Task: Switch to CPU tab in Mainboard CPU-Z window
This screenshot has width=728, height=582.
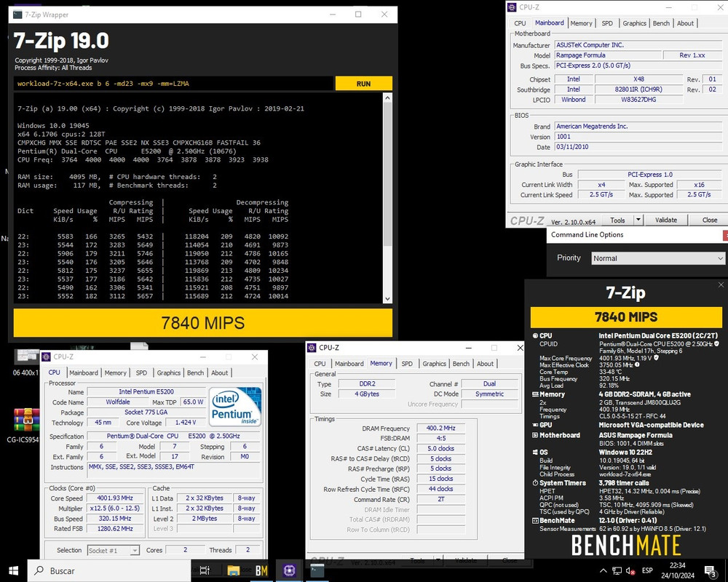Action: click(x=520, y=23)
